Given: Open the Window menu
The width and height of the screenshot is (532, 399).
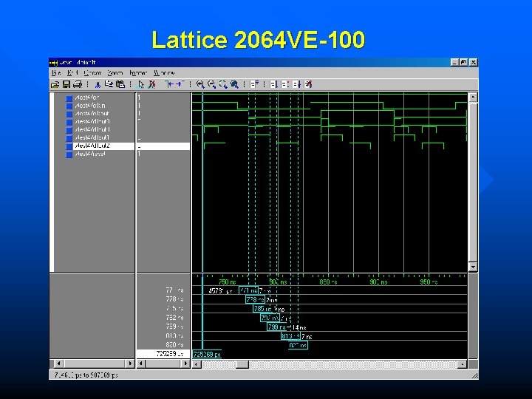Looking at the screenshot, I should point(164,73).
